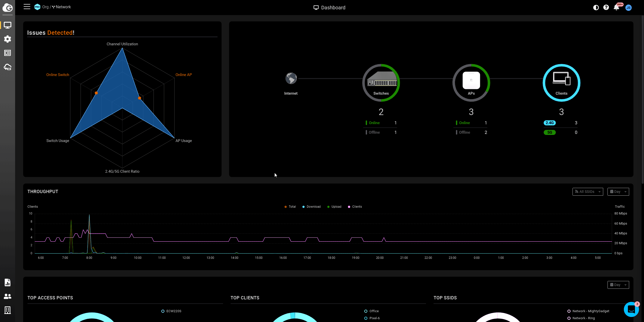Screen dimensions: 644x322
Task: Open the hamburger navigation menu
Action: (x=27, y=7)
